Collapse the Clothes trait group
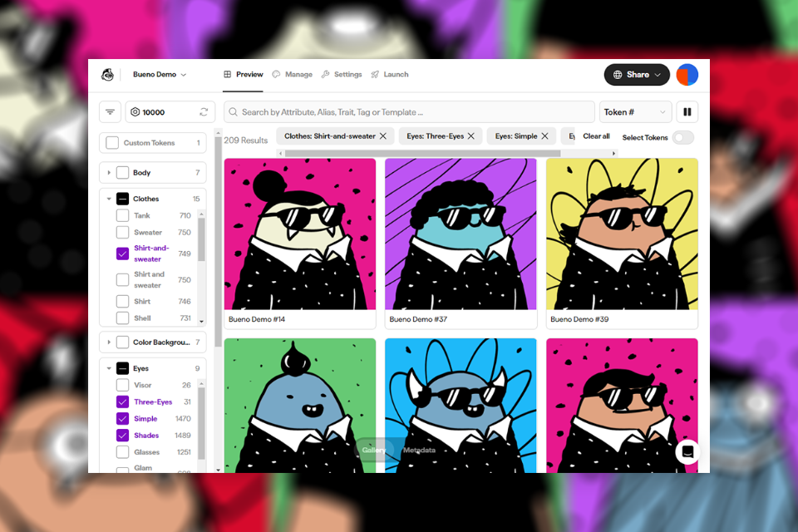Screen dimensions: 798x532 (109, 199)
